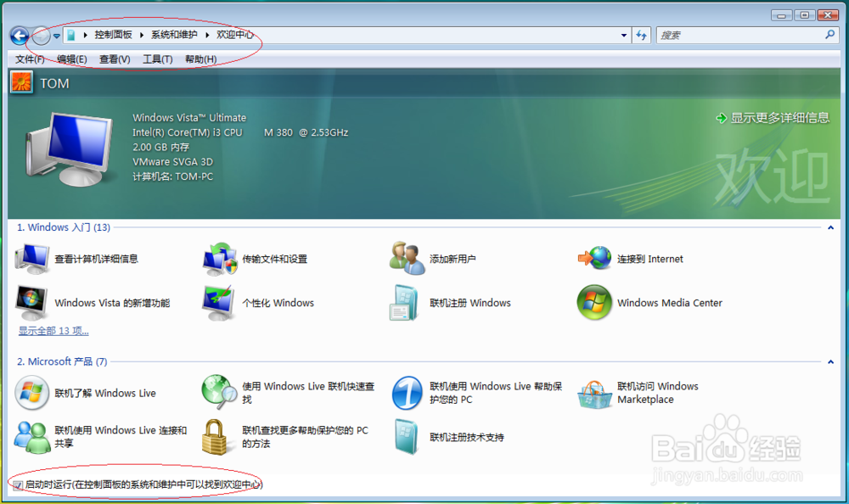Select 个性化 Windows icon
Image resolution: width=849 pixels, height=504 pixels.
(x=219, y=303)
